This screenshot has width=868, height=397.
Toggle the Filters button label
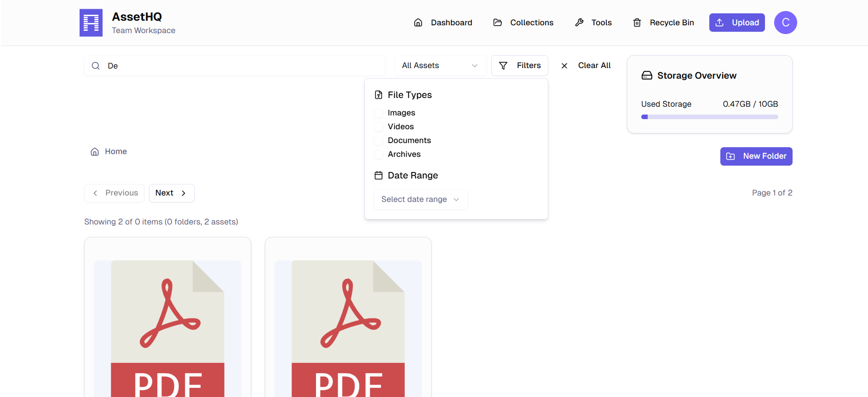point(529,65)
